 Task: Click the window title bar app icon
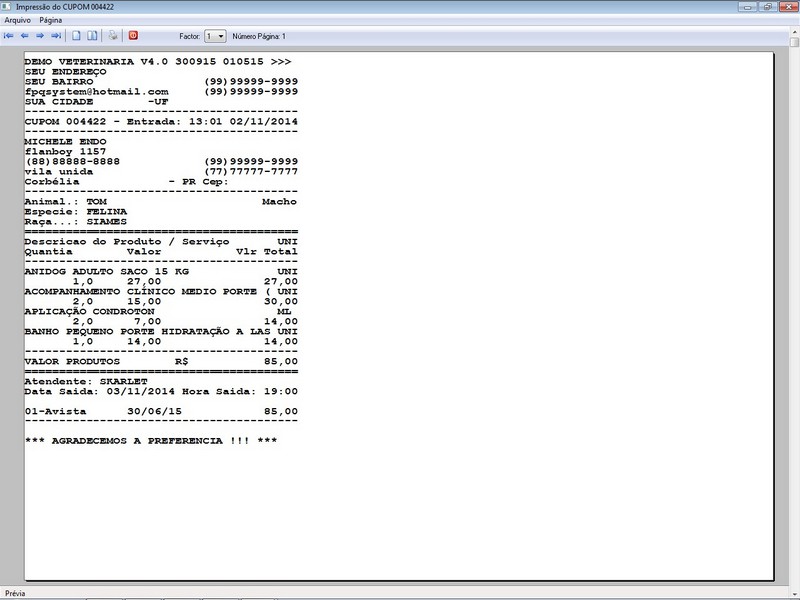[x=6, y=7]
